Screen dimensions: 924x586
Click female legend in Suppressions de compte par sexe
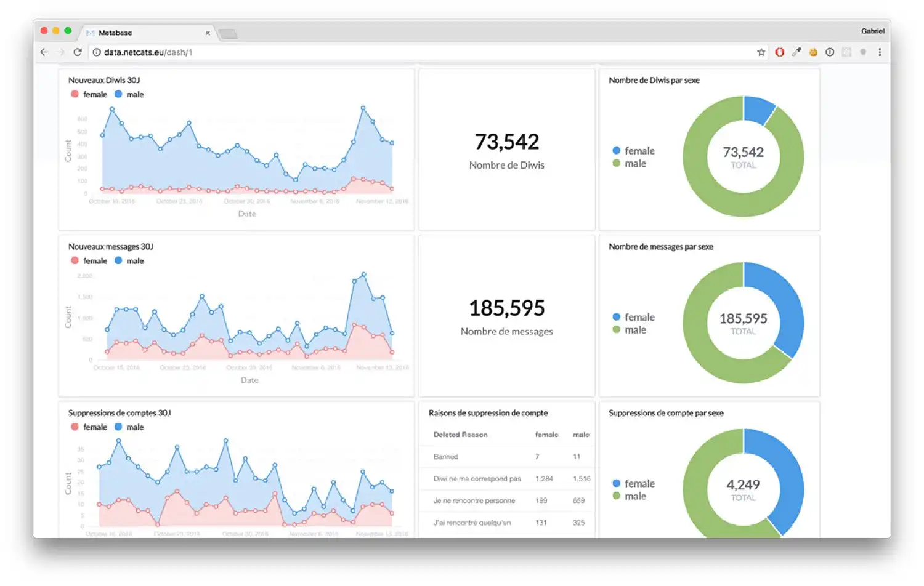click(633, 483)
